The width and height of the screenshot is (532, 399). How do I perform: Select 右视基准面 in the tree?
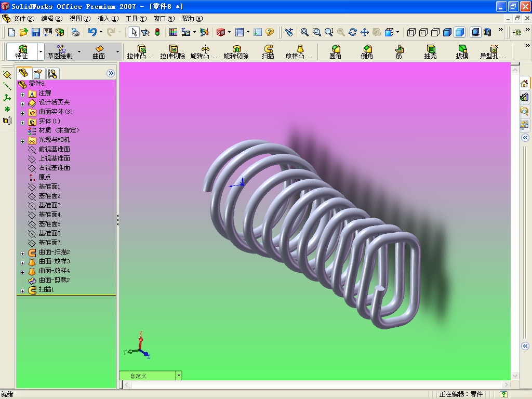(x=54, y=168)
